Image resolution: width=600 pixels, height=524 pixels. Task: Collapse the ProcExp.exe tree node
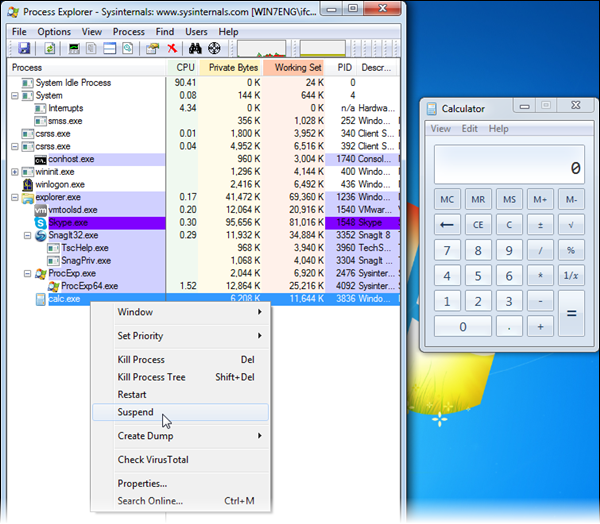click(28, 274)
